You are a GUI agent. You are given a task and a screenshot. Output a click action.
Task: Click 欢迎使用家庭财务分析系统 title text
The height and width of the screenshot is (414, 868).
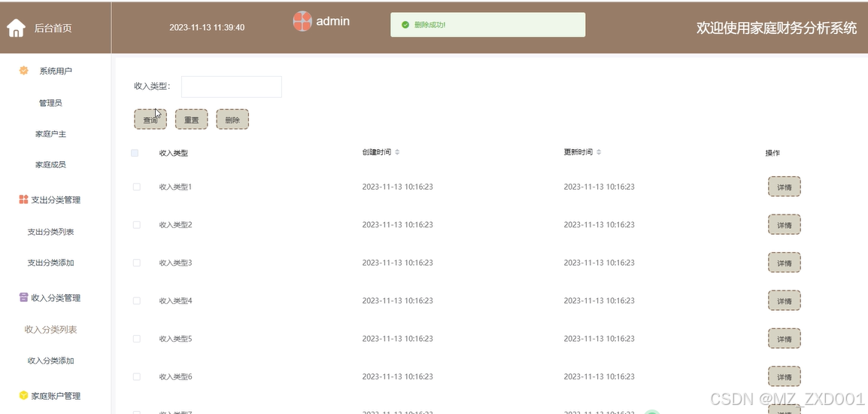[x=777, y=29]
